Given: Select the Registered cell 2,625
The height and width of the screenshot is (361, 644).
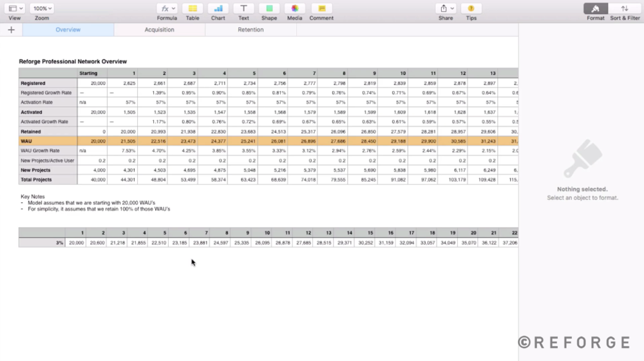Looking at the screenshot, I should (x=122, y=83).
